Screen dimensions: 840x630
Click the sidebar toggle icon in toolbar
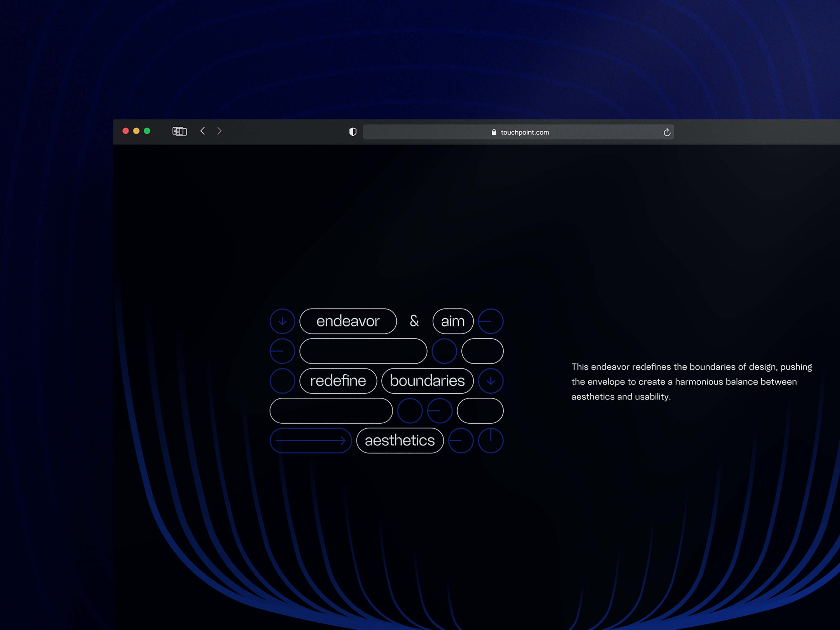point(179,131)
